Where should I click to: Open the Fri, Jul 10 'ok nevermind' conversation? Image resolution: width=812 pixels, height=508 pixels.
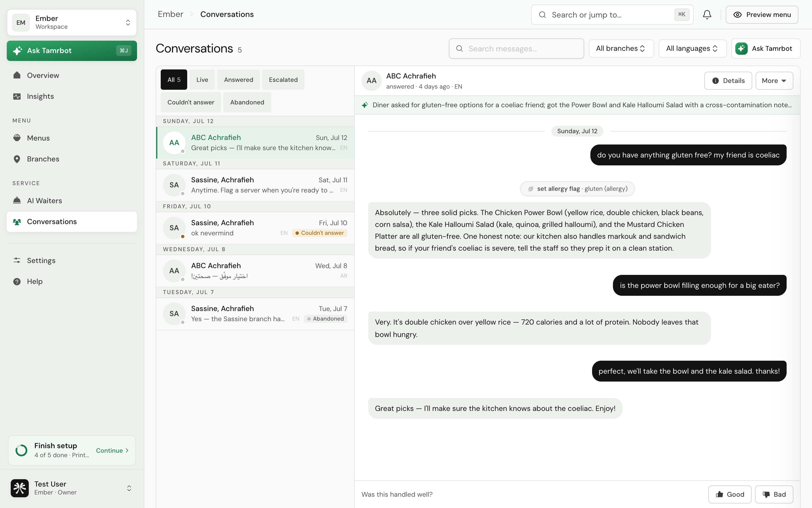click(255, 228)
